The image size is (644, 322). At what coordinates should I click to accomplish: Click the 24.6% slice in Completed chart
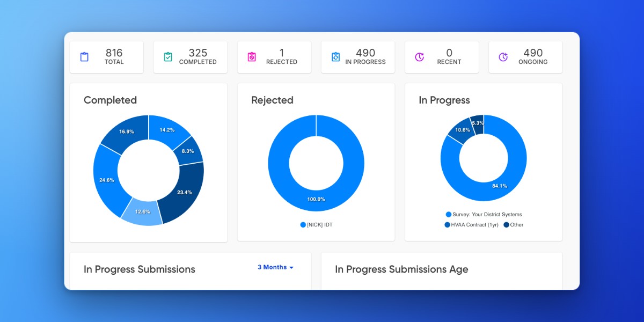[106, 180]
